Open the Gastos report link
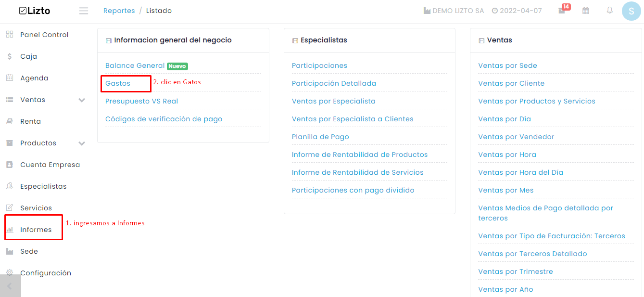The image size is (644, 297). (118, 83)
